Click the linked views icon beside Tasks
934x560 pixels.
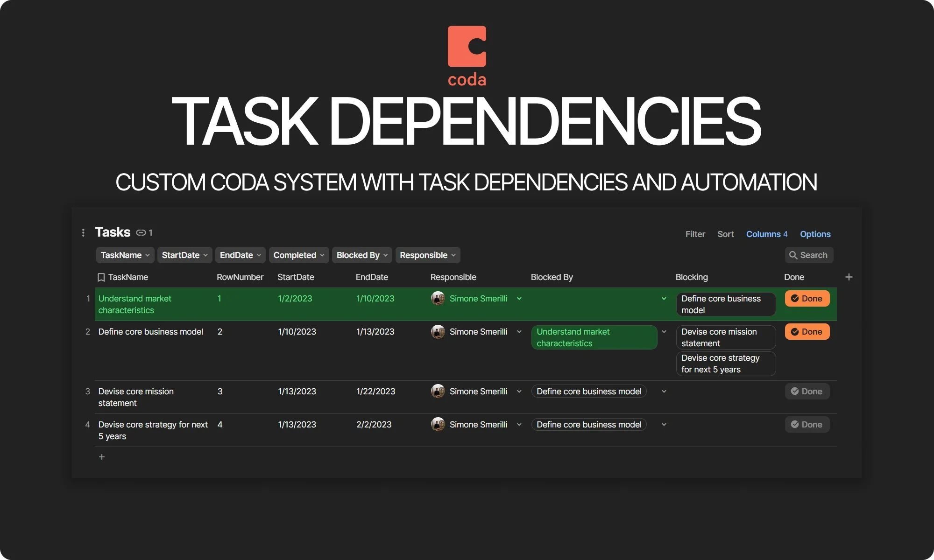click(141, 232)
